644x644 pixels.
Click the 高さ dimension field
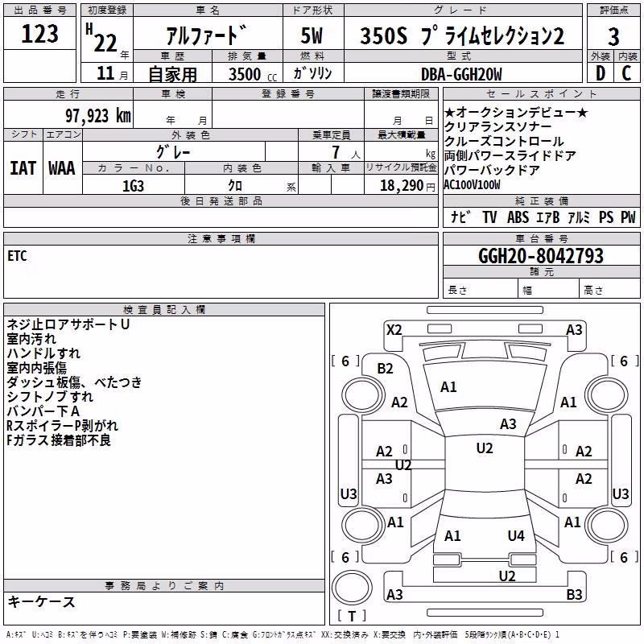pyautogui.click(x=609, y=287)
